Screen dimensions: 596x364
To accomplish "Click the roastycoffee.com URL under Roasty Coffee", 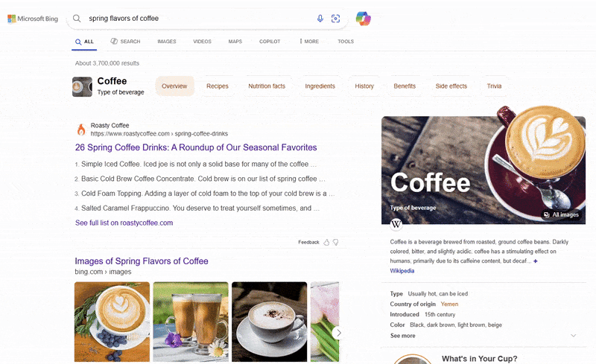I will pyautogui.click(x=159, y=134).
